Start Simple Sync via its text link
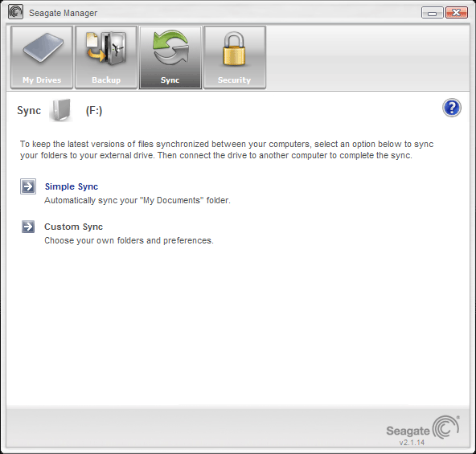The image size is (476, 454). 72,186
